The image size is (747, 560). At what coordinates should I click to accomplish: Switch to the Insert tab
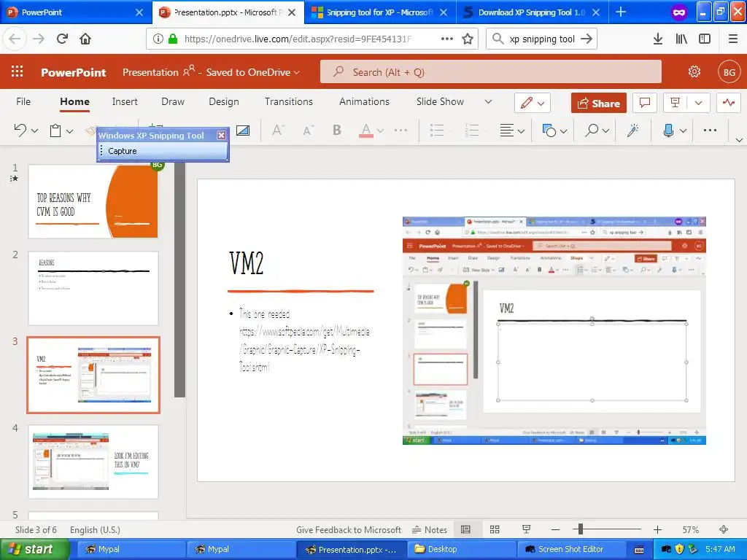125,101
